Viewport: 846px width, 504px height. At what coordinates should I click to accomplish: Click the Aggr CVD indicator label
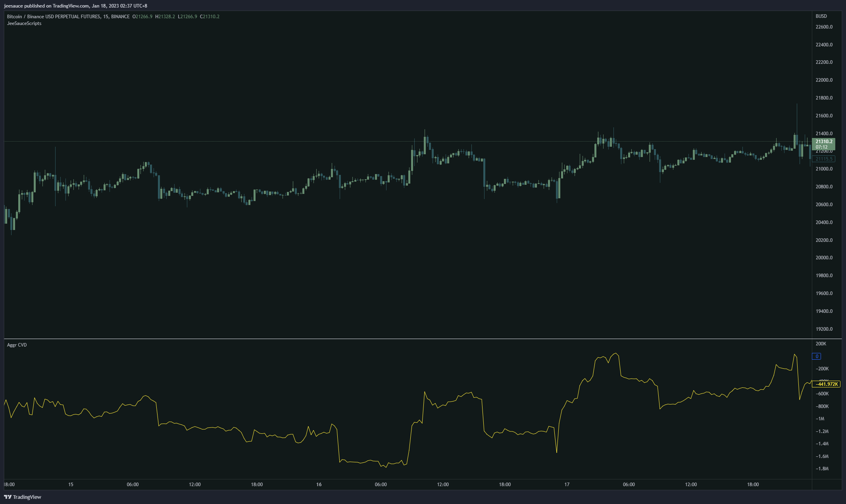[x=17, y=345]
